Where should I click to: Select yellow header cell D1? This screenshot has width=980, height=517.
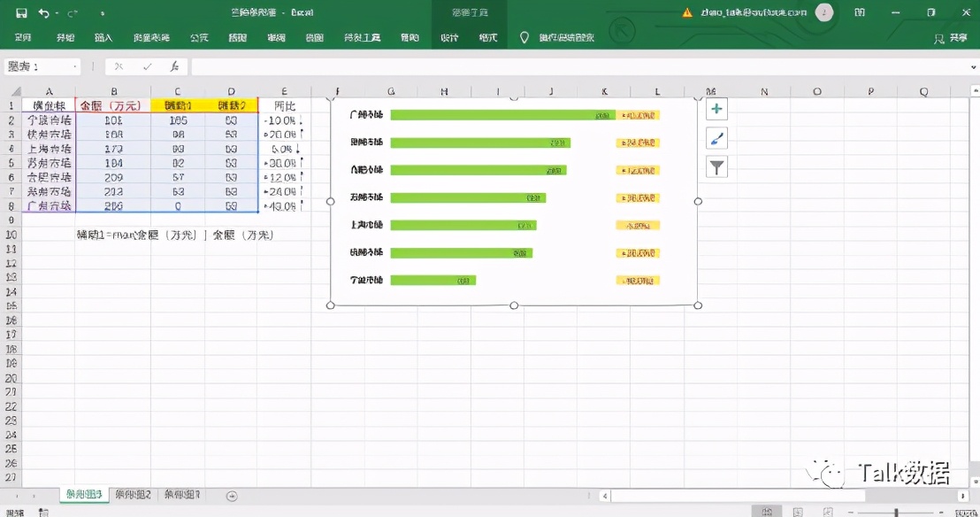click(231, 105)
